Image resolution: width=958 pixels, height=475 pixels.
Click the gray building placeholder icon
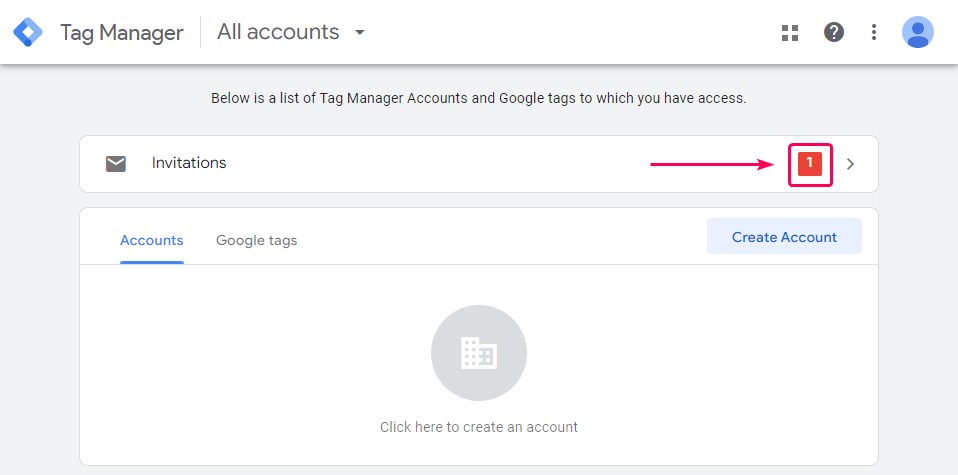[x=479, y=353]
